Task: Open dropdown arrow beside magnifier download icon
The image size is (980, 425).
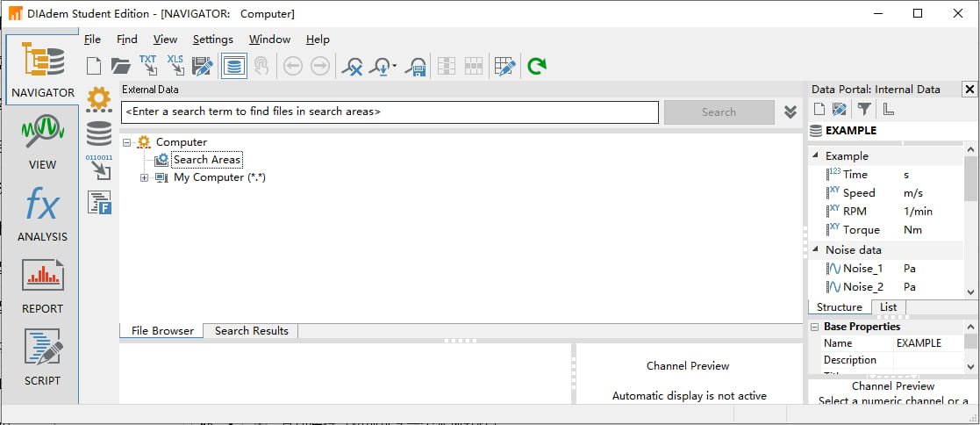Action: 395,66
